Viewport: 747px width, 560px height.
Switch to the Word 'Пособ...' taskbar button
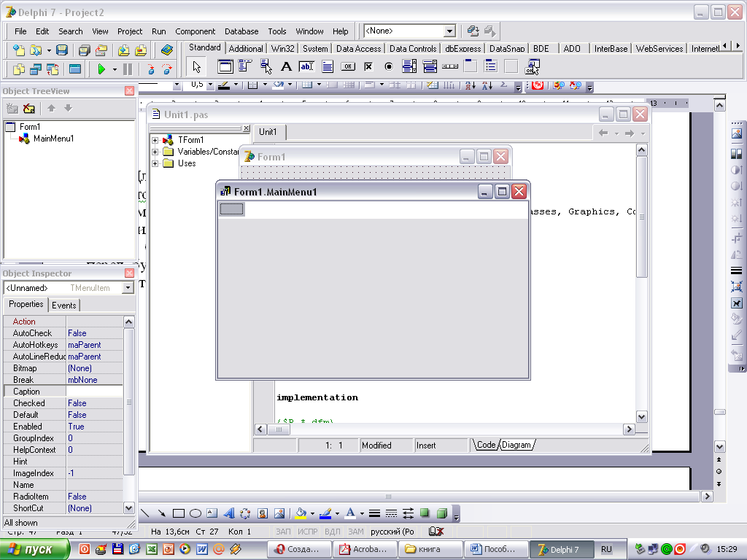point(496,549)
